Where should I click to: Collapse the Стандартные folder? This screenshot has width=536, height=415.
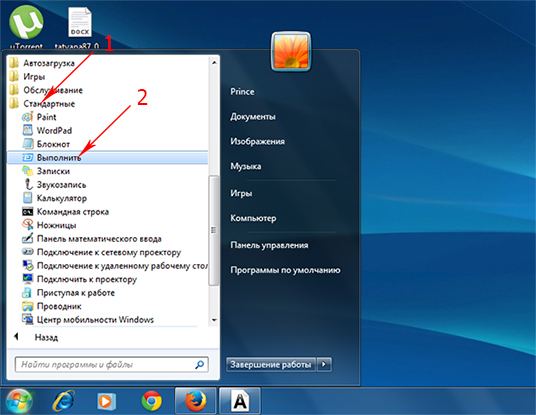(x=42, y=104)
